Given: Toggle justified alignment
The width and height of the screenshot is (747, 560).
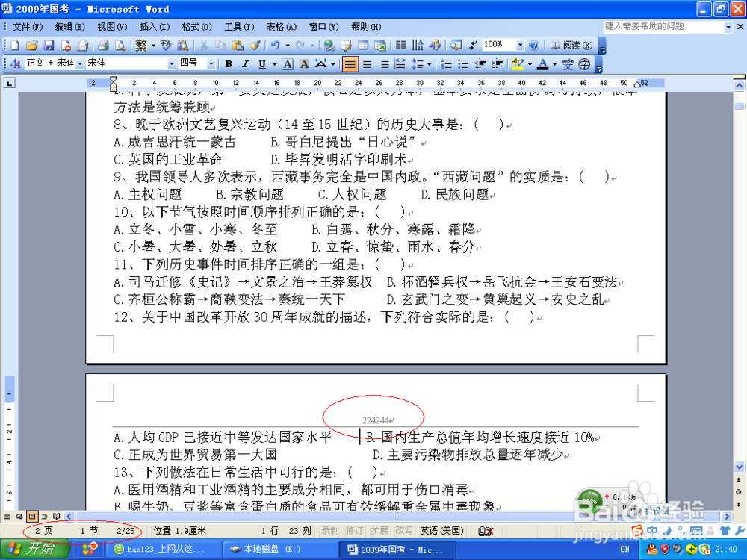Looking at the screenshot, I should click(350, 63).
